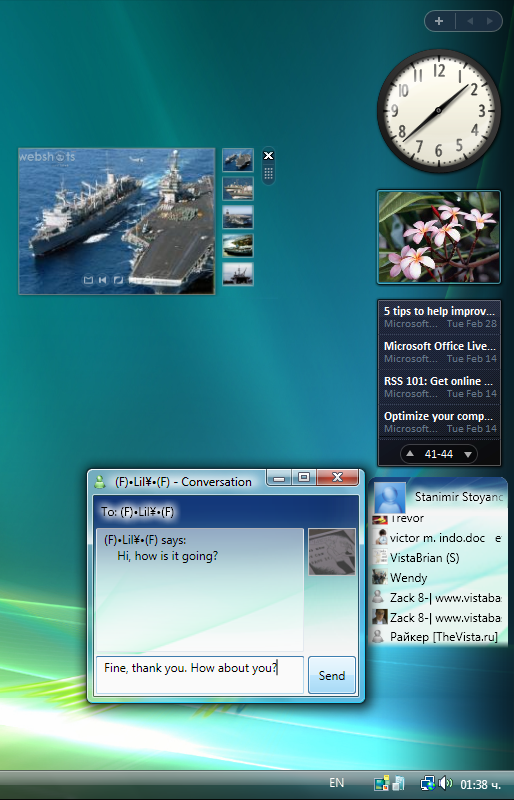
Task: Open the volume speaker tray icon
Action: 446,783
